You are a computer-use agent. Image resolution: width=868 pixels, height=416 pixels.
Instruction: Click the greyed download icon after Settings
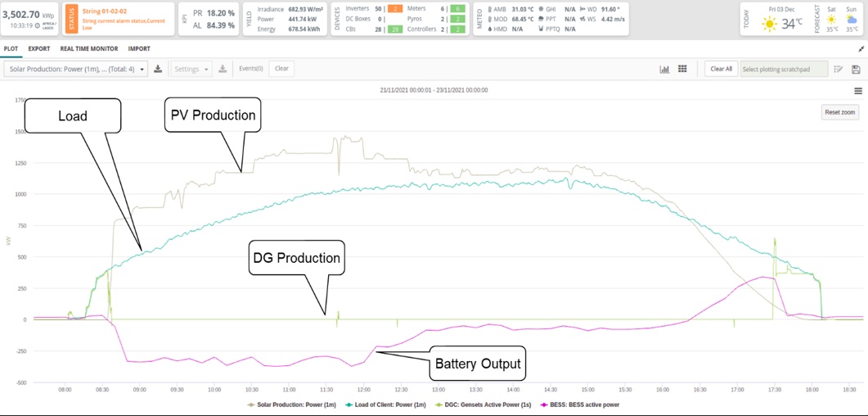pos(223,70)
